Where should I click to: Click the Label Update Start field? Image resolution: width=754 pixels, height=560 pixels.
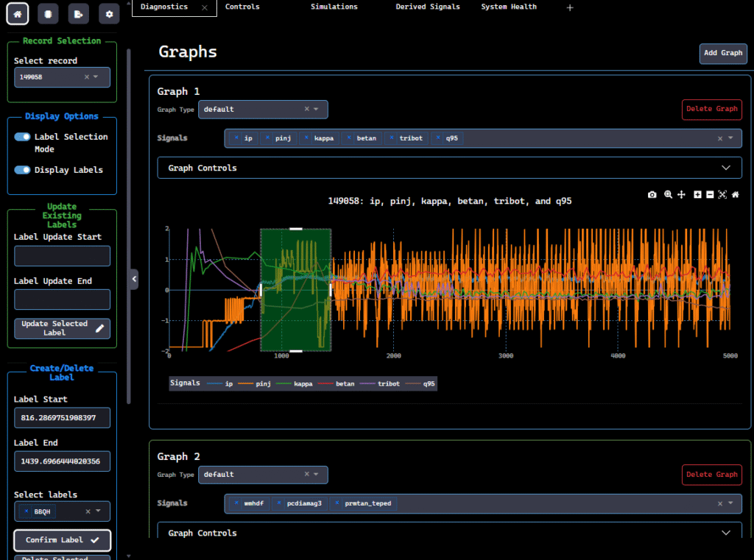[62, 256]
